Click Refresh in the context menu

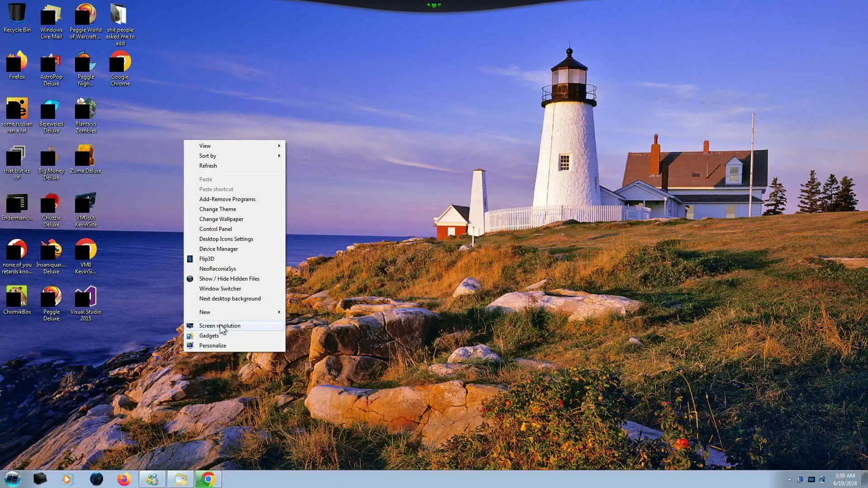tap(208, 166)
